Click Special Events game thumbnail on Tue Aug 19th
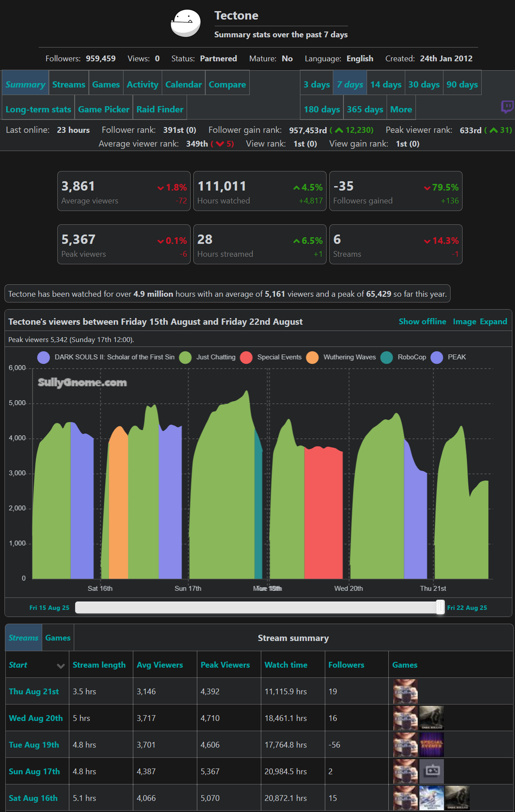Image resolution: width=515 pixels, height=812 pixels. (x=431, y=744)
